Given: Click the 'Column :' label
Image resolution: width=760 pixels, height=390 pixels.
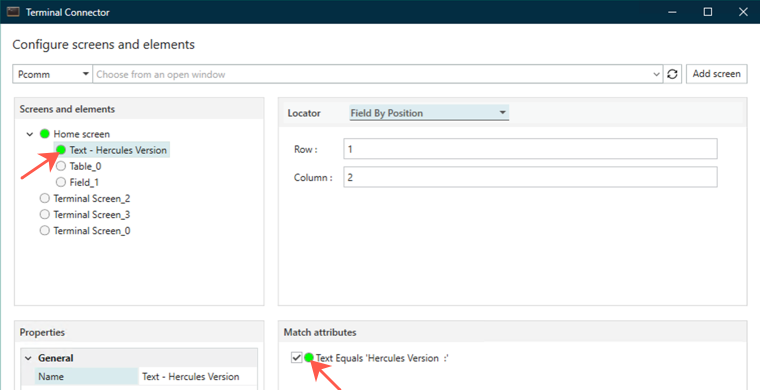Looking at the screenshot, I should tap(313, 178).
